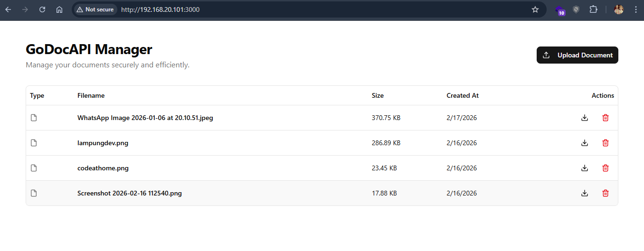Viewport: 644px width, 251px height.
Task: Click the address bar URL field
Action: click(285, 9)
